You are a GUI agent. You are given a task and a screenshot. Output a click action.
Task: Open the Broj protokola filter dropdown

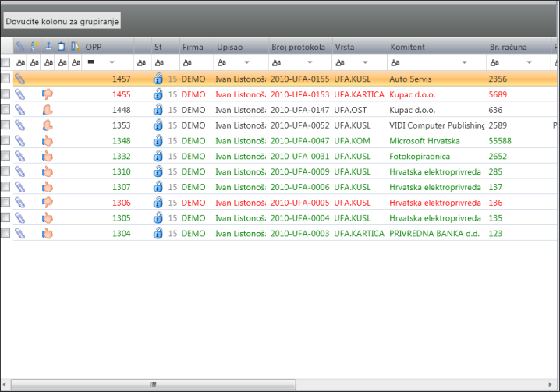[310, 62]
